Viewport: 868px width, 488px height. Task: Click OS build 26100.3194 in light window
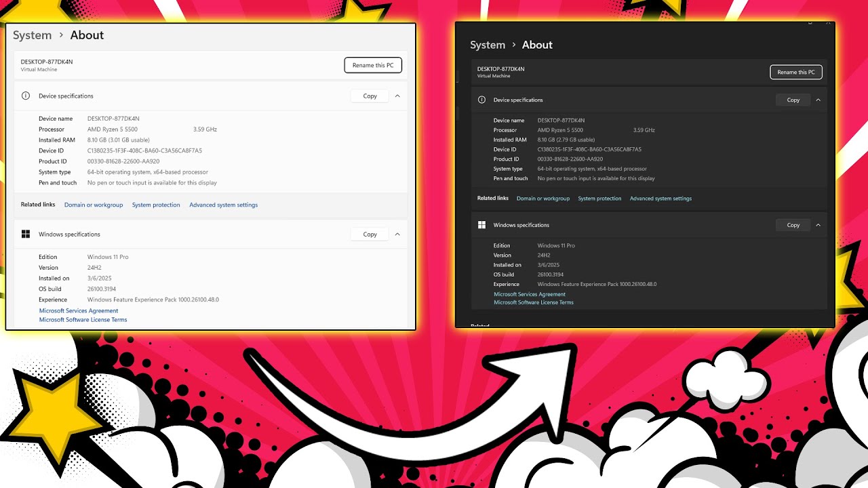[103, 289]
